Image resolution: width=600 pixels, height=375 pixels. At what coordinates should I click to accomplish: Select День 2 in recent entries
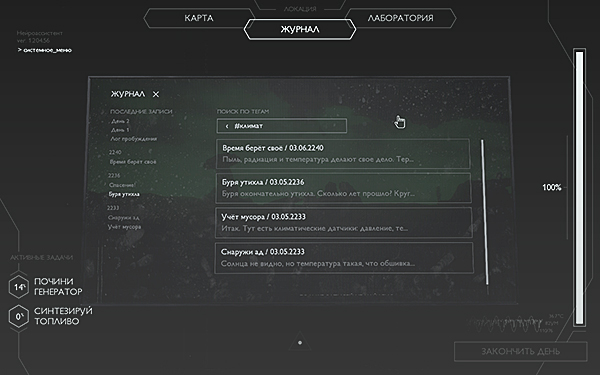pos(120,121)
